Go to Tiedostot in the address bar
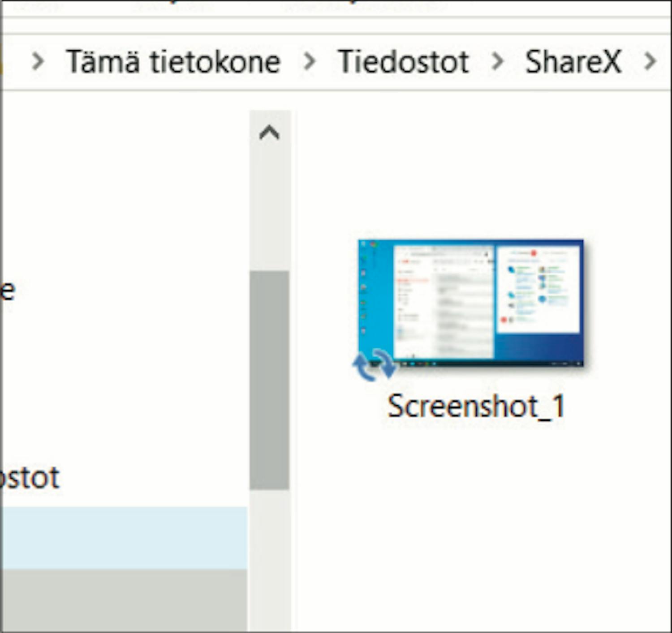672x633 pixels. pos(403,61)
